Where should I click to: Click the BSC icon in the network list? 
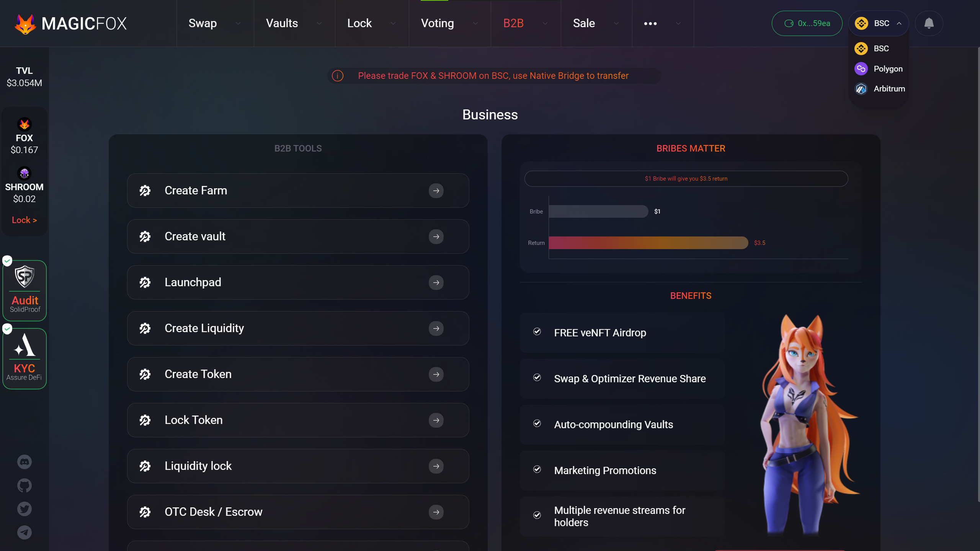pyautogui.click(x=861, y=49)
